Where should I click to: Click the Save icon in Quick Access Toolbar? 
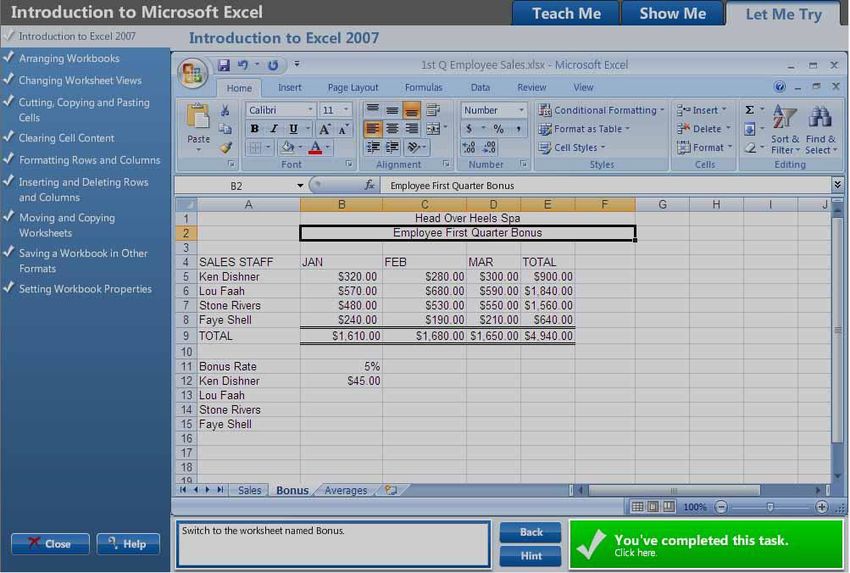point(223,66)
